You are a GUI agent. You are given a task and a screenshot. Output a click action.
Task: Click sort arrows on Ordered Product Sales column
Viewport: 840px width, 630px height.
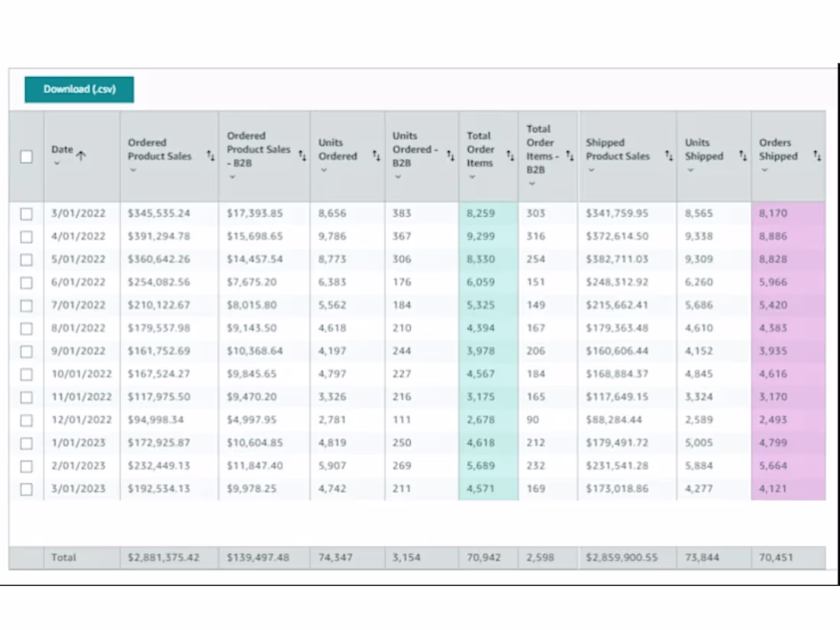tap(211, 156)
